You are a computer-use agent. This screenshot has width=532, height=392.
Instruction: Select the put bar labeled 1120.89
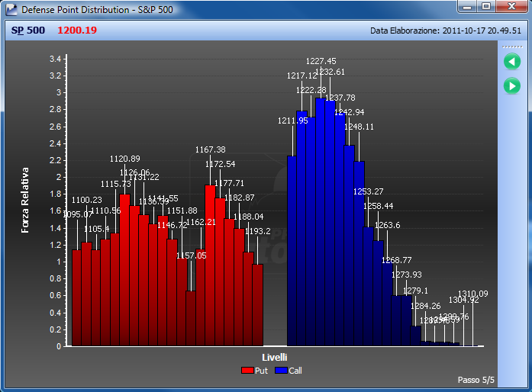coord(125,270)
